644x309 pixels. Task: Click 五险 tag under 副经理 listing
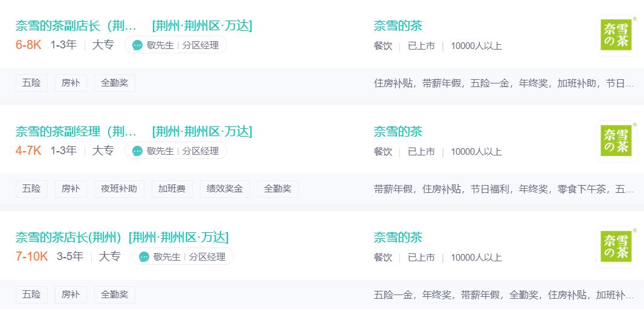coord(31,189)
